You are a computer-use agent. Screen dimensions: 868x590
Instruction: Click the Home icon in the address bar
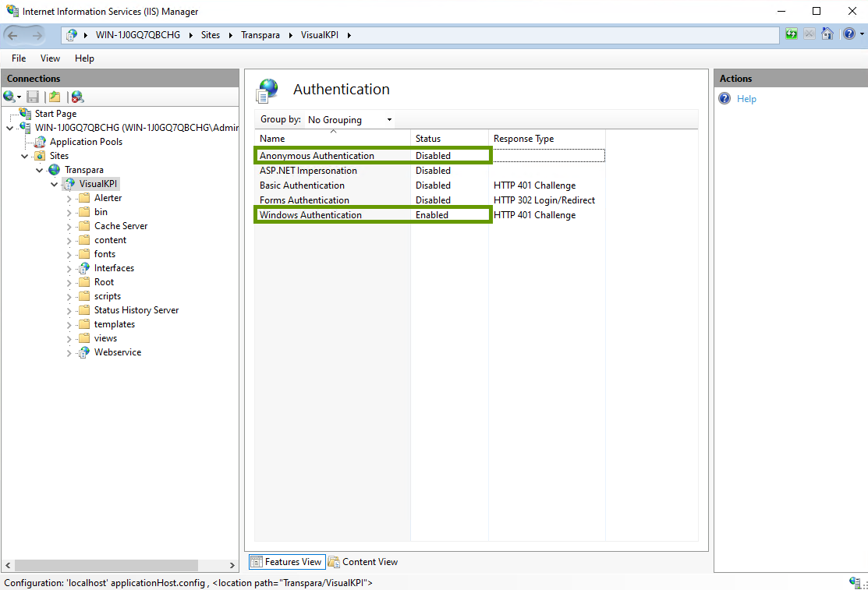(827, 34)
